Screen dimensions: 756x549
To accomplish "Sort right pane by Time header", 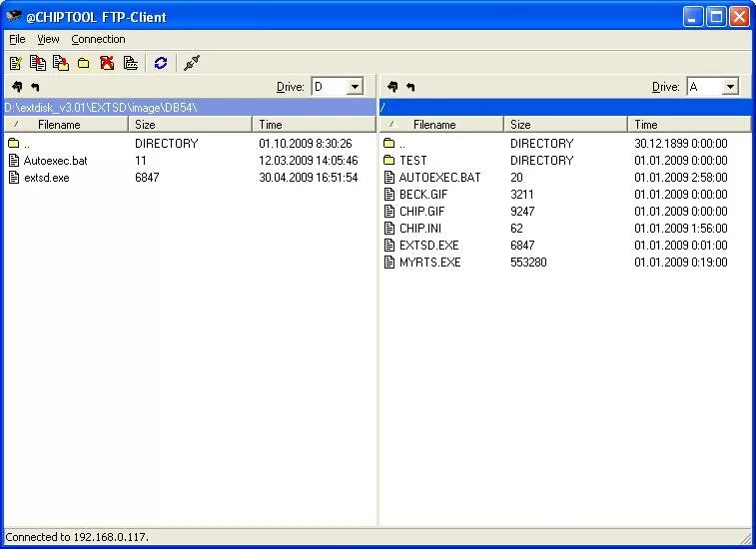I will click(689, 125).
